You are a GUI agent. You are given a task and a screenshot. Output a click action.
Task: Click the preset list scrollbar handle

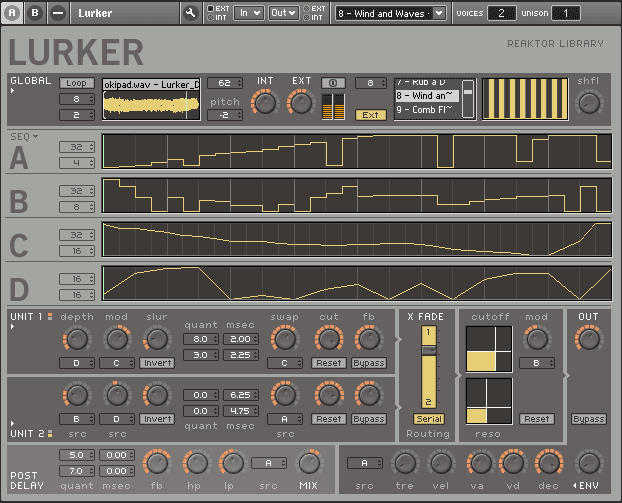468,92
